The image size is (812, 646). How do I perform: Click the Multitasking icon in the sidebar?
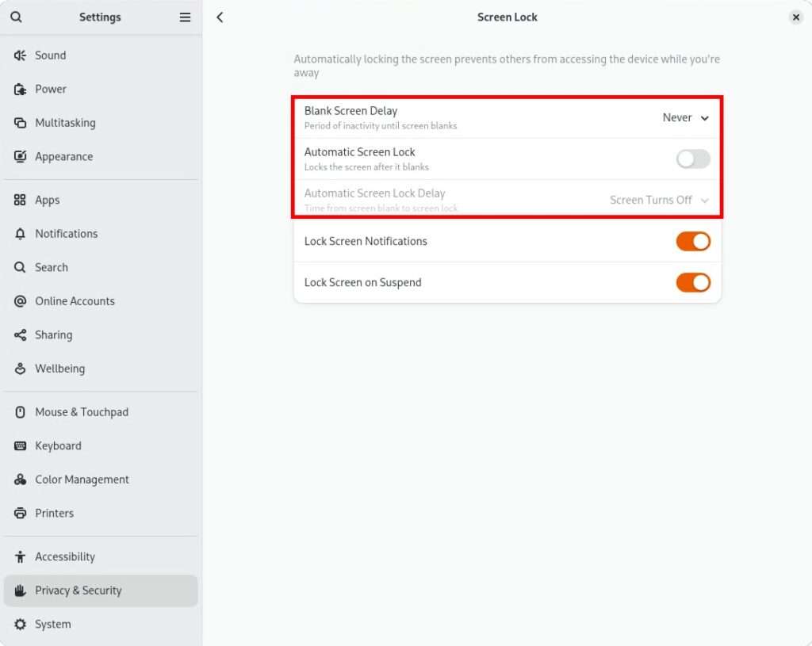pyautogui.click(x=21, y=123)
